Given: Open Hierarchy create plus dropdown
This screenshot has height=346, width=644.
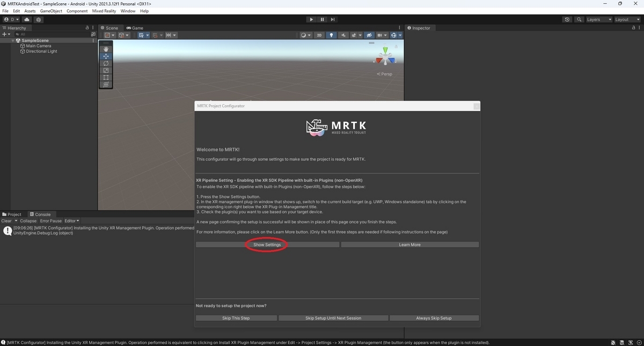Looking at the screenshot, I should tap(6, 34).
